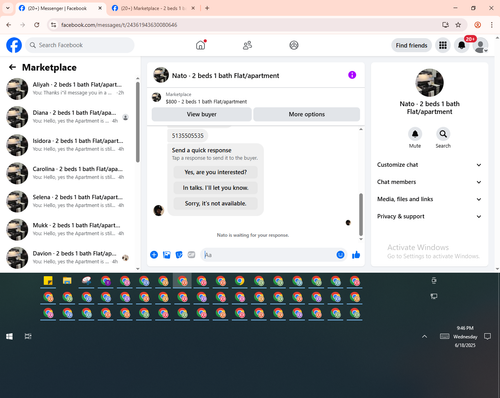
Task: Open Sticky Notes from the taskbar
Action: (48, 281)
